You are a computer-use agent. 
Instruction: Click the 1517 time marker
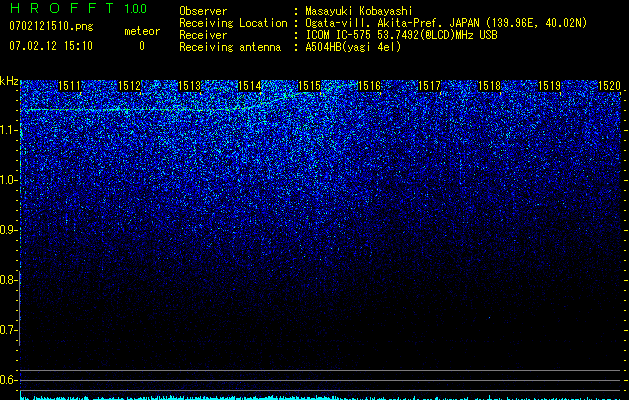(x=429, y=86)
